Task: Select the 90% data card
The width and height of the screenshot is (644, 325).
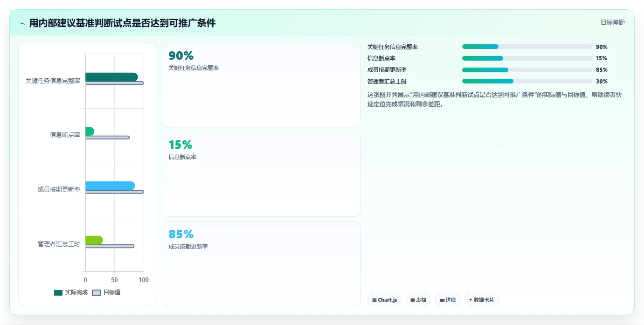Action: pyautogui.click(x=261, y=85)
